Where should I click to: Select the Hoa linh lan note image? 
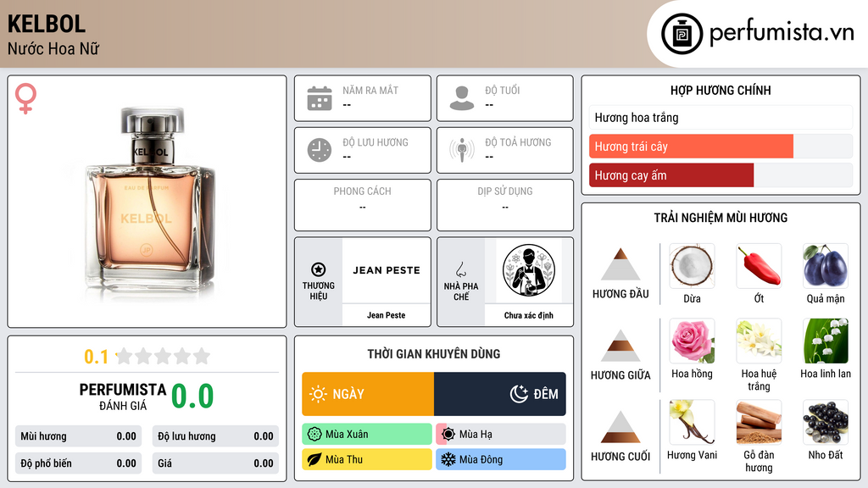click(x=826, y=341)
